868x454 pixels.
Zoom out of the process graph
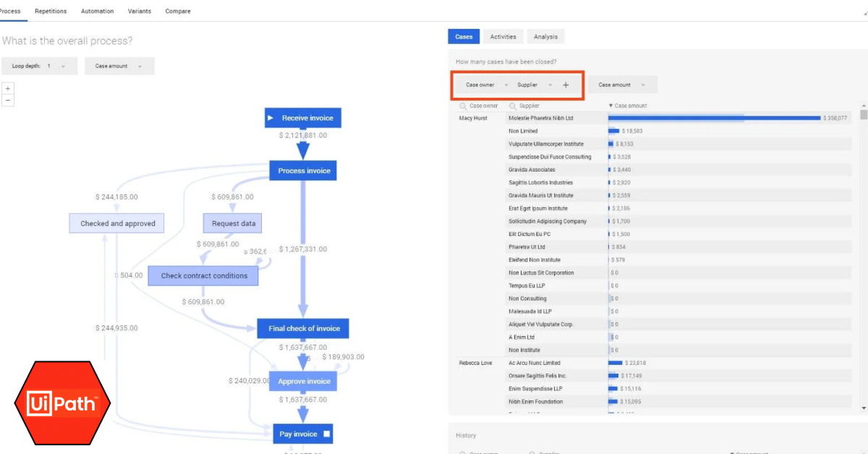8,101
